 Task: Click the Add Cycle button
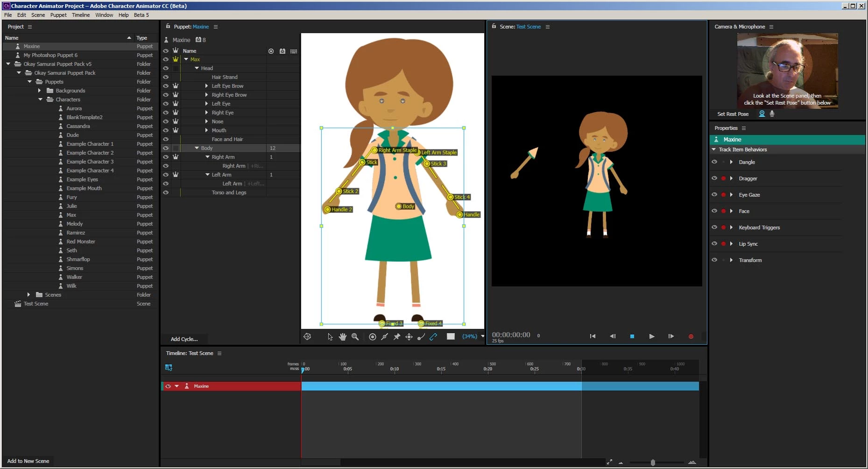tap(184, 339)
